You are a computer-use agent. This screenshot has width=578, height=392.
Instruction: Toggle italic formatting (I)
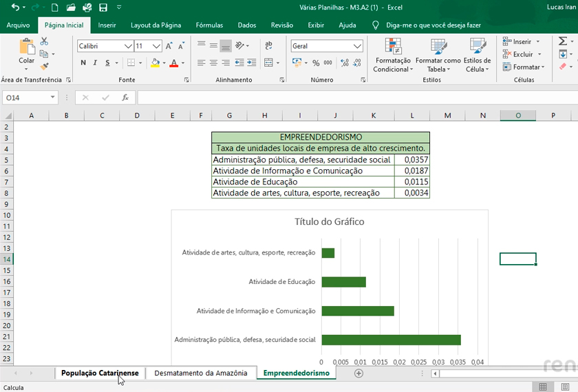pos(95,63)
